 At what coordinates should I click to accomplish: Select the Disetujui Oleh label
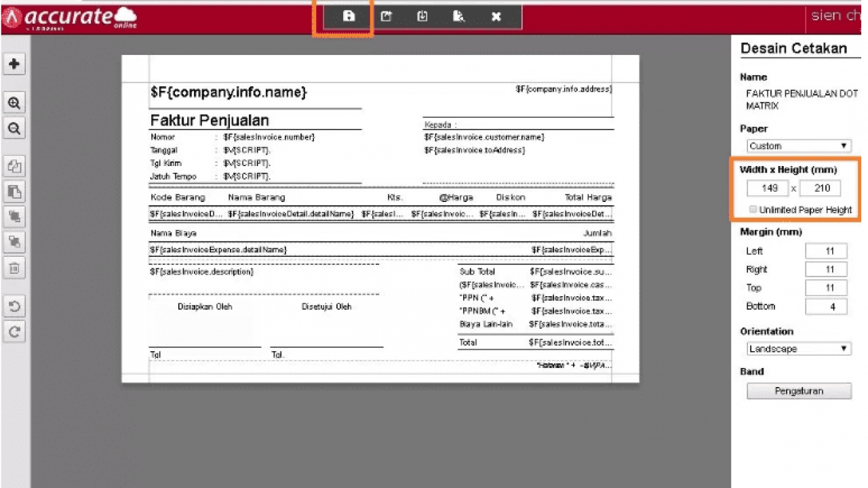[327, 306]
